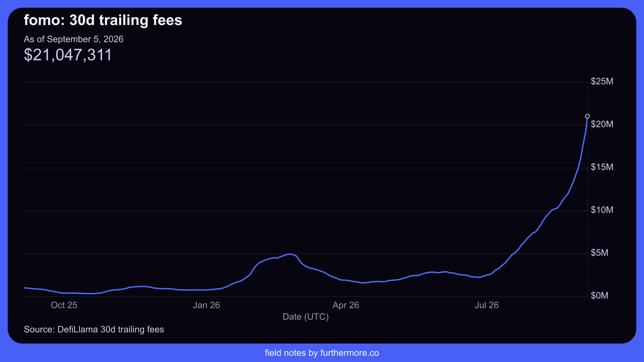Click the 'Date (UTC)' axis title

(306, 317)
